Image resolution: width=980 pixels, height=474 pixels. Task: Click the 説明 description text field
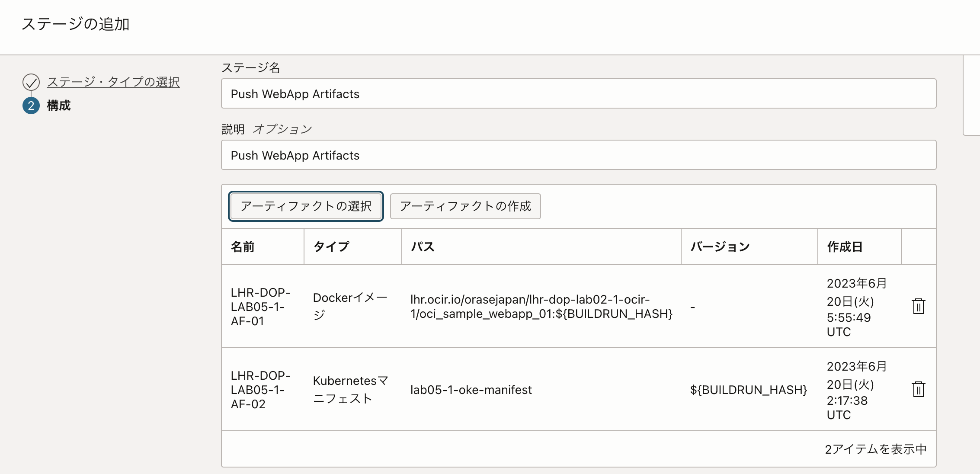pos(578,155)
